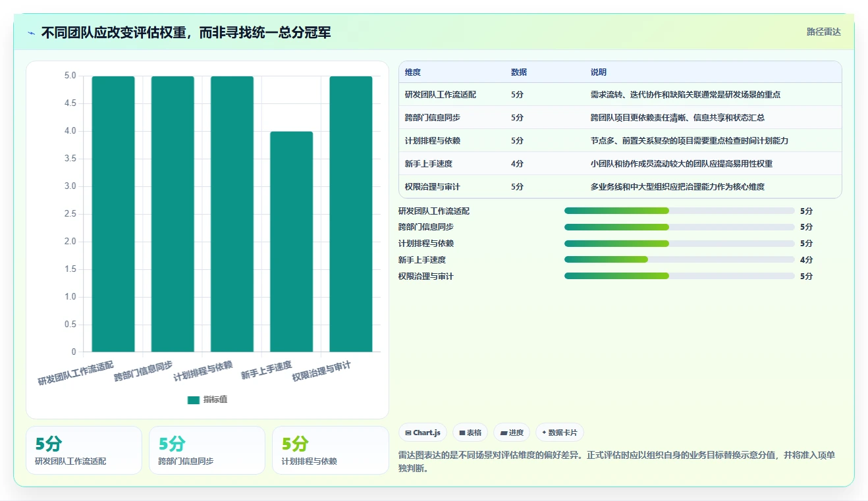Click the 研发团队工作流适配 progress bar

click(x=679, y=211)
